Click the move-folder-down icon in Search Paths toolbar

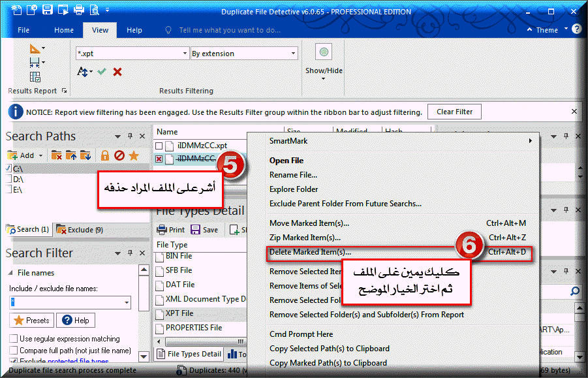85,155
